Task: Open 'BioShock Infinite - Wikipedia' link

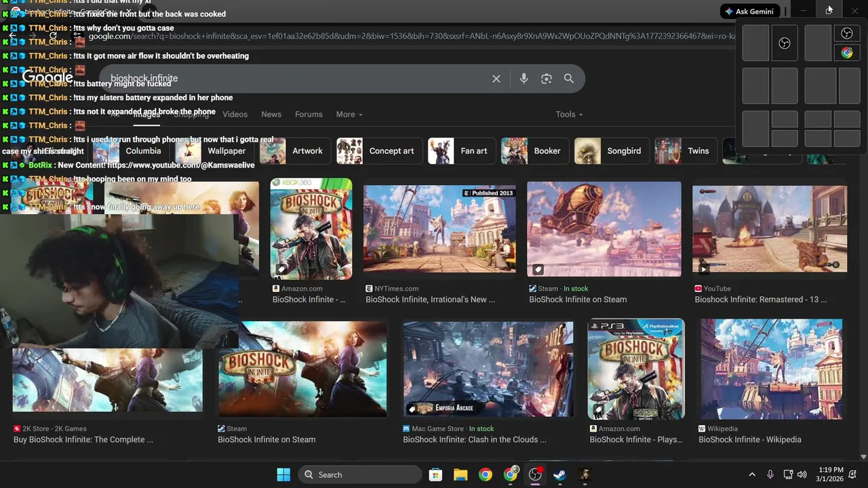Action: coord(750,440)
